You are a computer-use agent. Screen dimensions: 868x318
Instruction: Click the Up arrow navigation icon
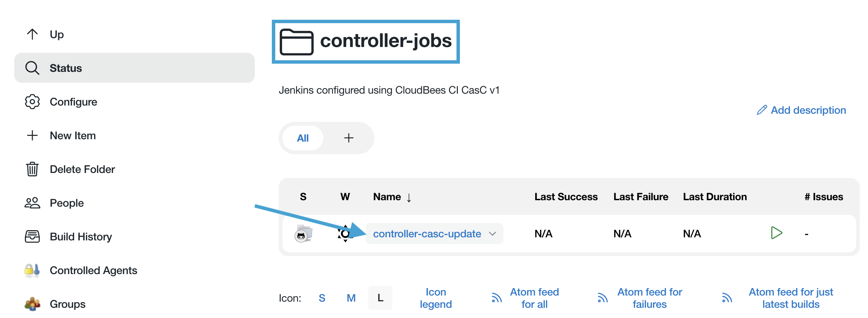[x=32, y=34]
